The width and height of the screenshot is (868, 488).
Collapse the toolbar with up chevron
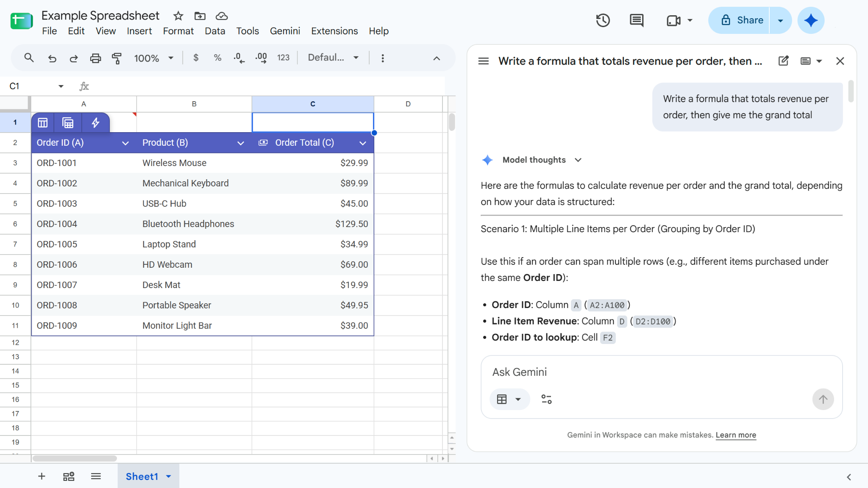click(x=437, y=58)
